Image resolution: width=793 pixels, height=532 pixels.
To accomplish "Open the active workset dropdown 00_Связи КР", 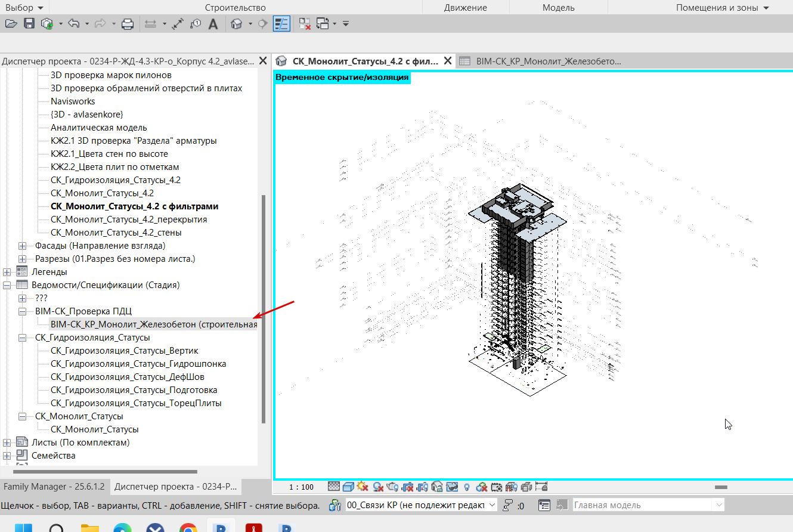I will point(421,505).
